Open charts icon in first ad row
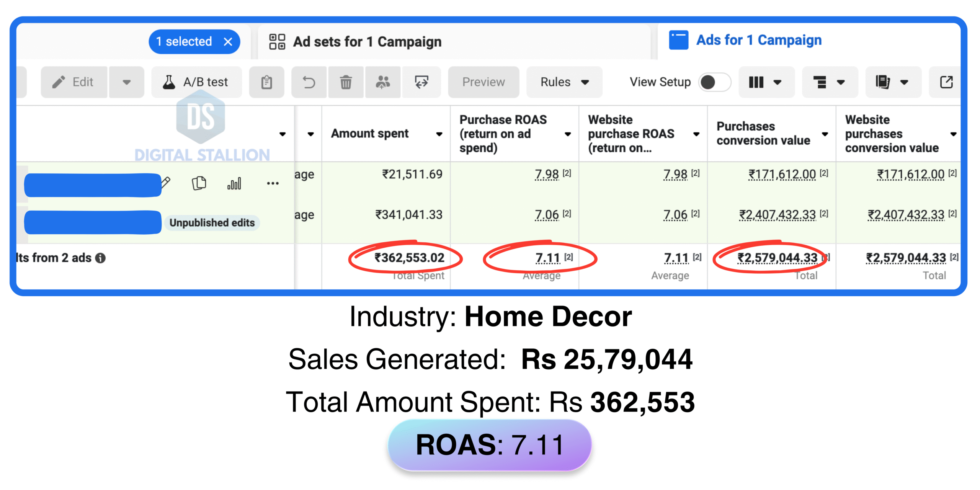Image resolution: width=980 pixels, height=490 pixels. tap(234, 183)
